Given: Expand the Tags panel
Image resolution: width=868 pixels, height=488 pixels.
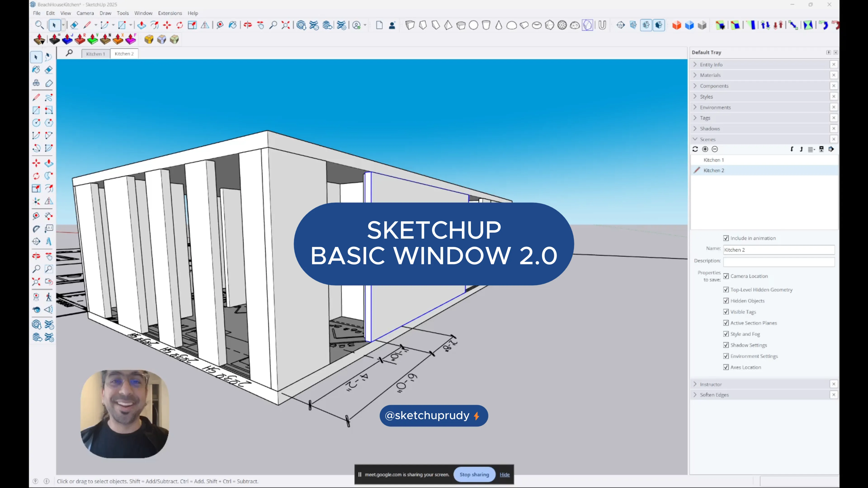Looking at the screenshot, I should point(705,118).
